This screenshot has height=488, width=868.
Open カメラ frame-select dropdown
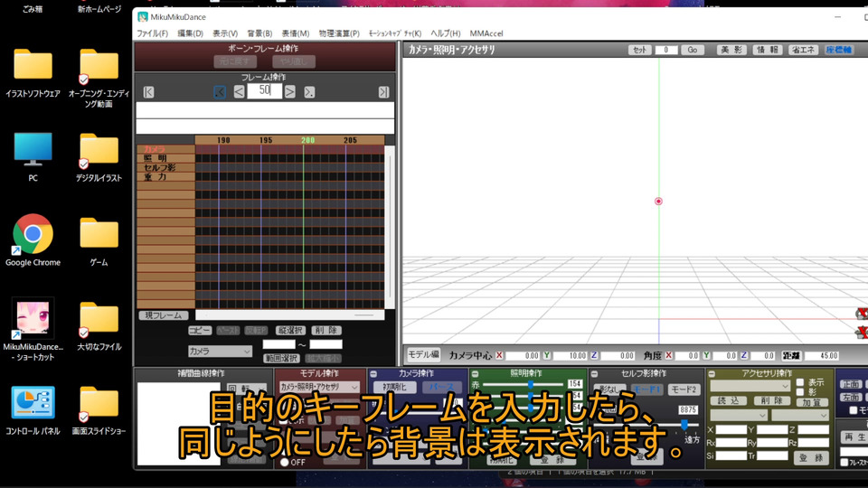220,352
